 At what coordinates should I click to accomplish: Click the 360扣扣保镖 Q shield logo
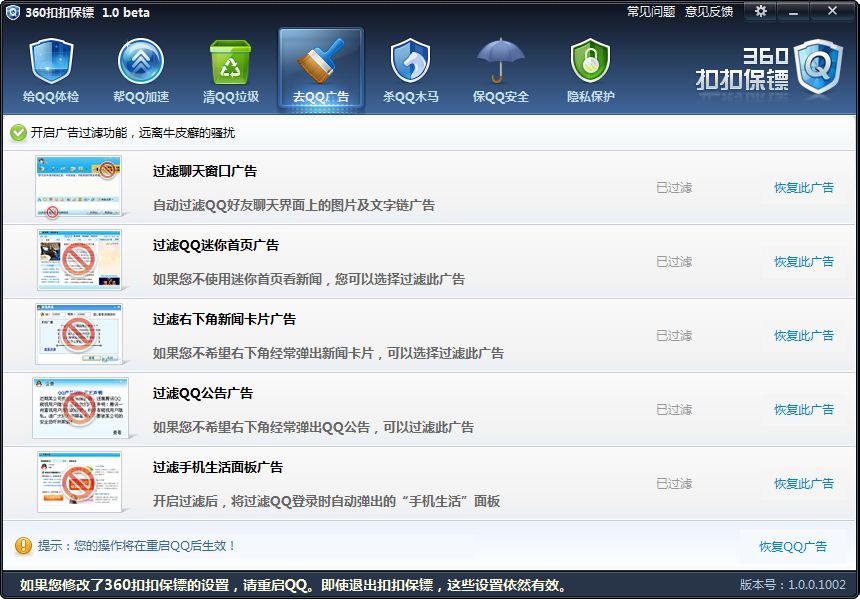click(x=818, y=66)
